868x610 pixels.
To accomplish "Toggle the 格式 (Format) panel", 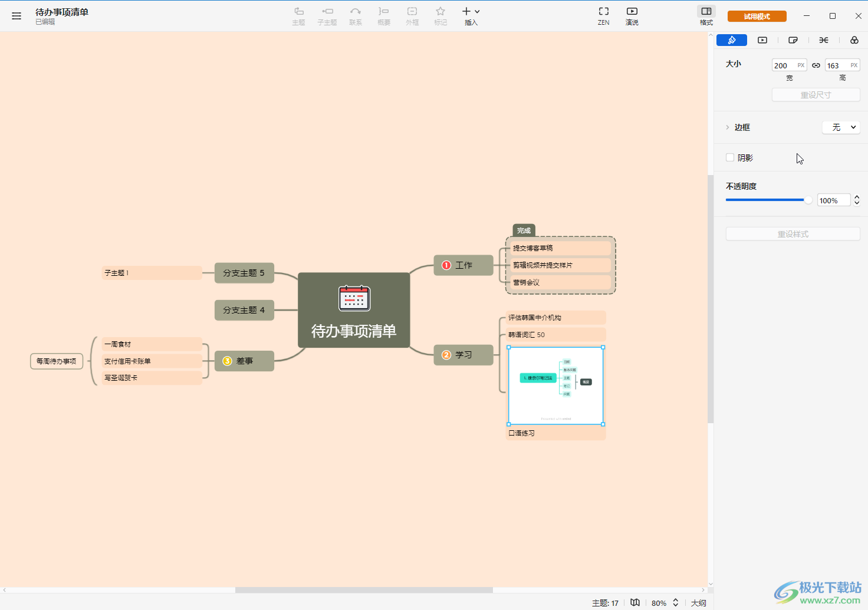I will tap(706, 16).
